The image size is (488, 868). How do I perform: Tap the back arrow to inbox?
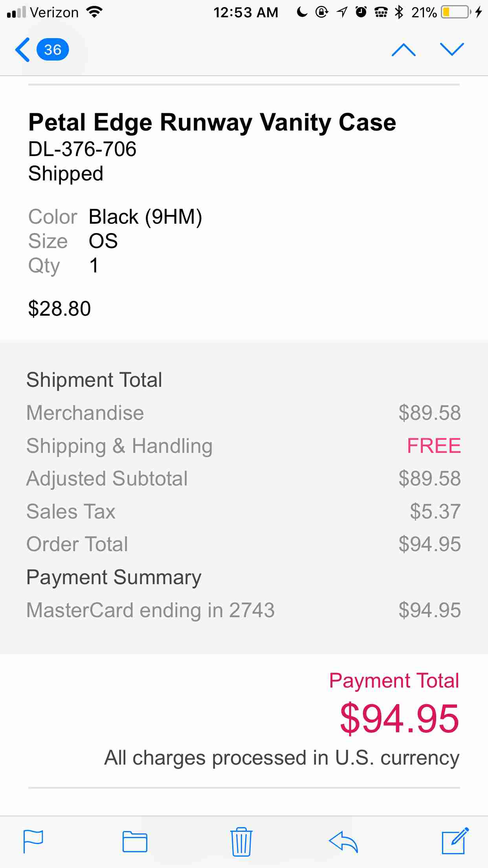pyautogui.click(x=23, y=50)
